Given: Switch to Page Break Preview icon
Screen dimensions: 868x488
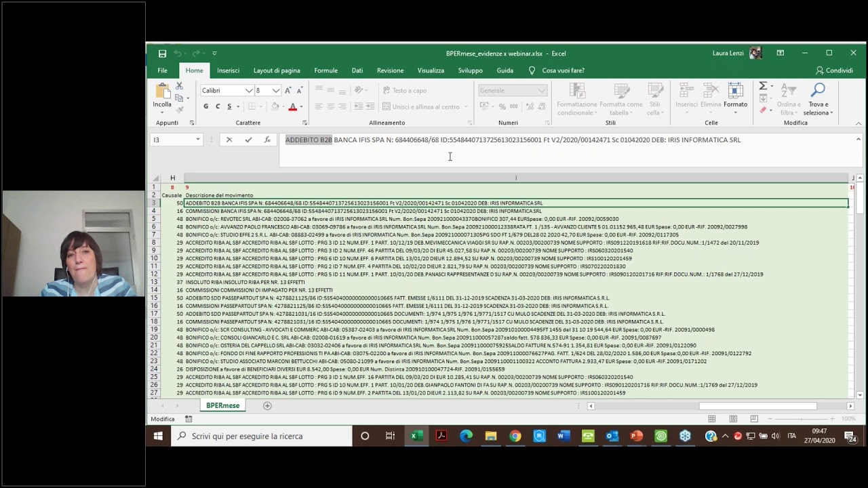Looking at the screenshot, I should 753,419.
